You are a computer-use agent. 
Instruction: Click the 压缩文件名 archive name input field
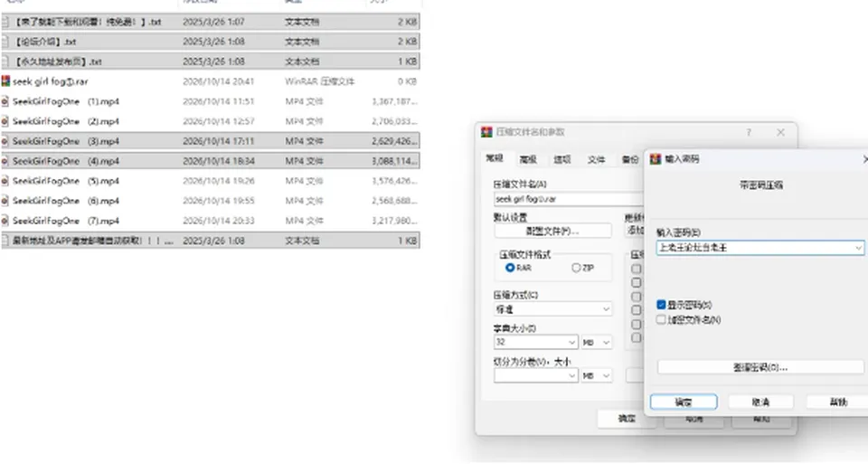(569, 199)
